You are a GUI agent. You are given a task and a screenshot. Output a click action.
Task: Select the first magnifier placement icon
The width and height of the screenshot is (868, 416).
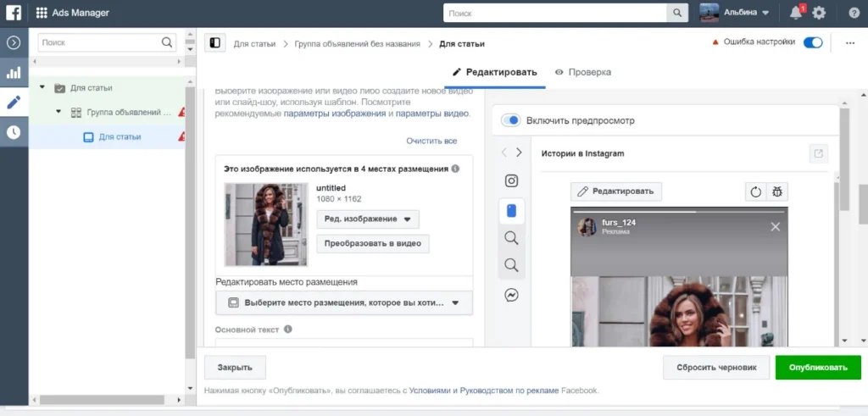click(x=511, y=238)
